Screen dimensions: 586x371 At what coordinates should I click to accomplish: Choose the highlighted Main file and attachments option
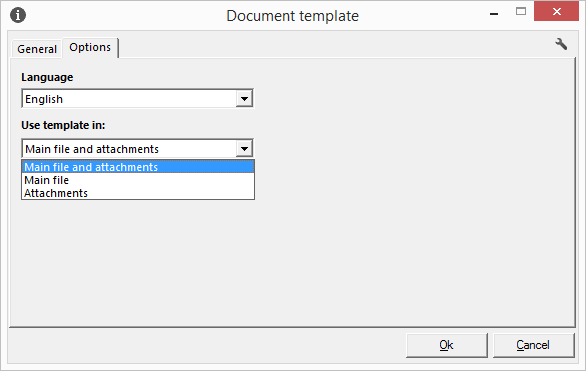coord(138,167)
